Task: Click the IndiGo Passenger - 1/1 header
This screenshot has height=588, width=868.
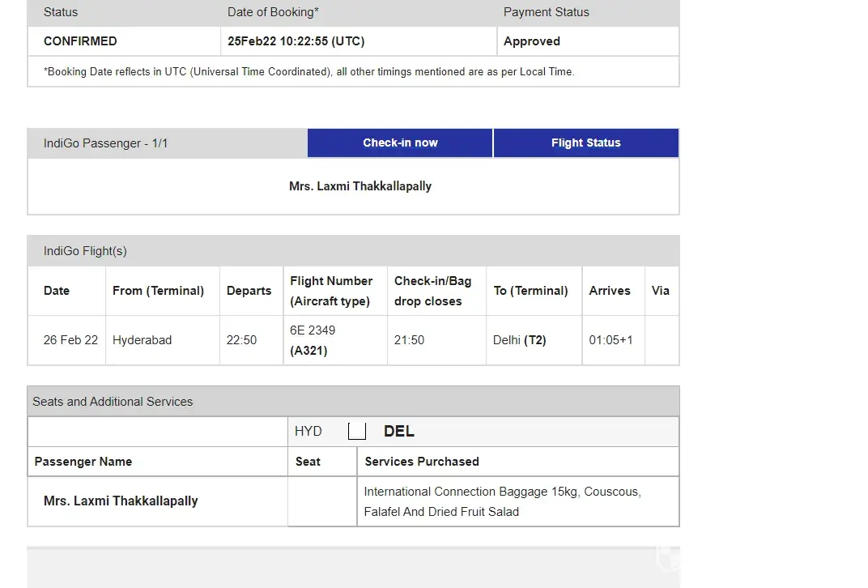Action: pos(106,143)
